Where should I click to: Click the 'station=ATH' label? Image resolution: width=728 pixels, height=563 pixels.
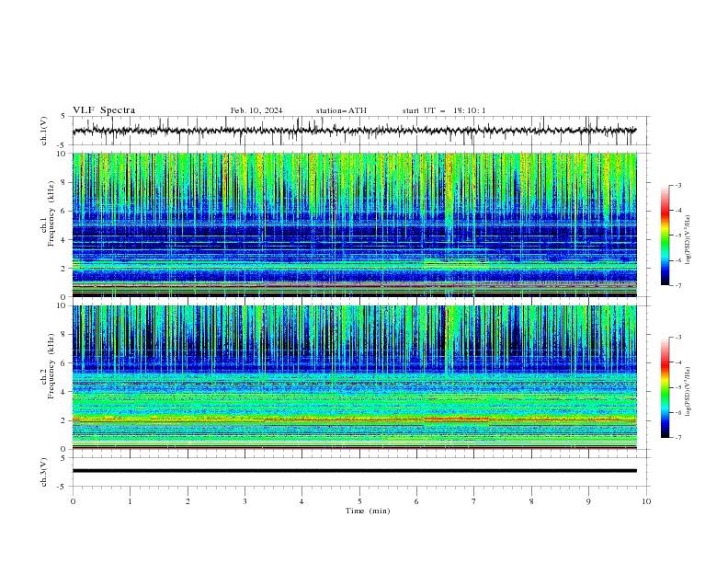pyautogui.click(x=341, y=110)
